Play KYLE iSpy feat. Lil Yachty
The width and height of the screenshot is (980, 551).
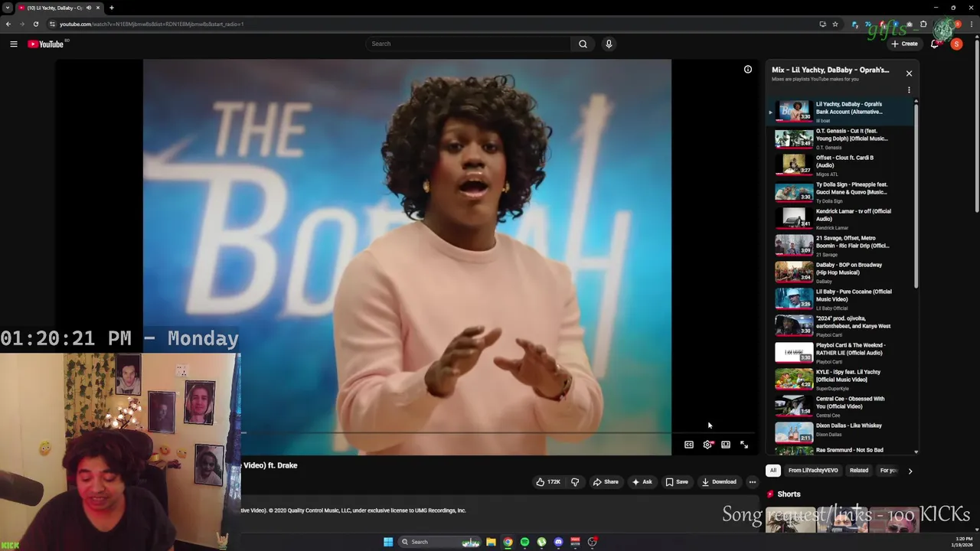841,380
